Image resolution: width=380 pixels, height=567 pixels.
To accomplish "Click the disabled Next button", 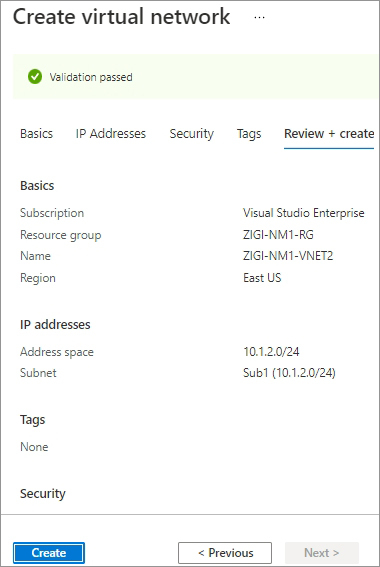I will click(x=322, y=553).
